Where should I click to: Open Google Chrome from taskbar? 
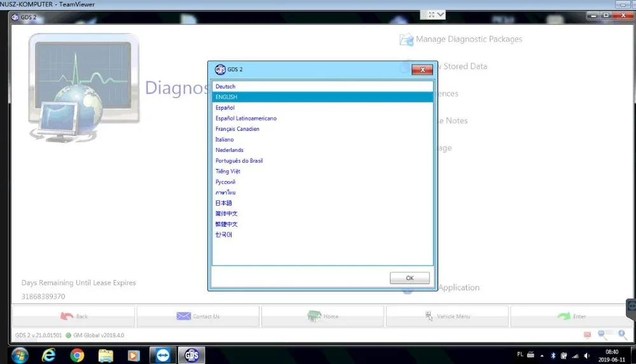pos(77,356)
